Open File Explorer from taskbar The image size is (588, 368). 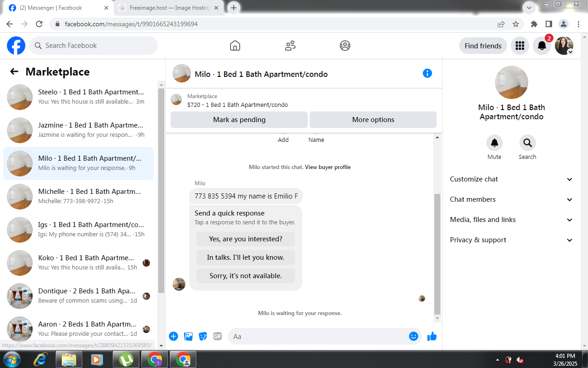coord(69,359)
